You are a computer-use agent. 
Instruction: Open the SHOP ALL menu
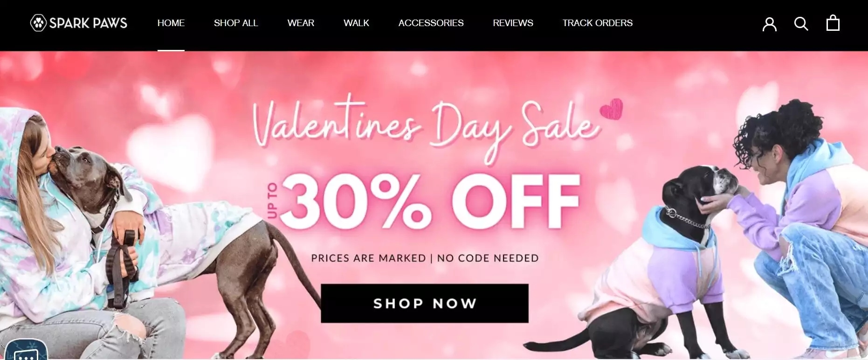click(236, 23)
